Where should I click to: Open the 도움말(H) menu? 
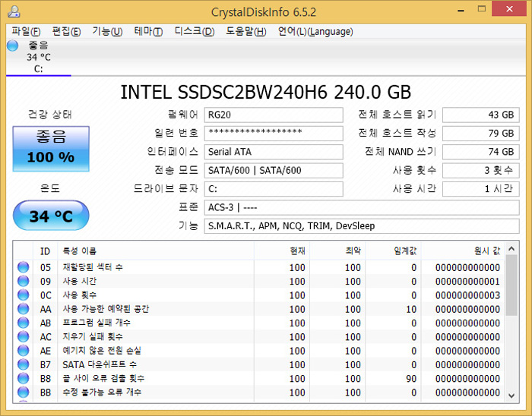[246, 32]
